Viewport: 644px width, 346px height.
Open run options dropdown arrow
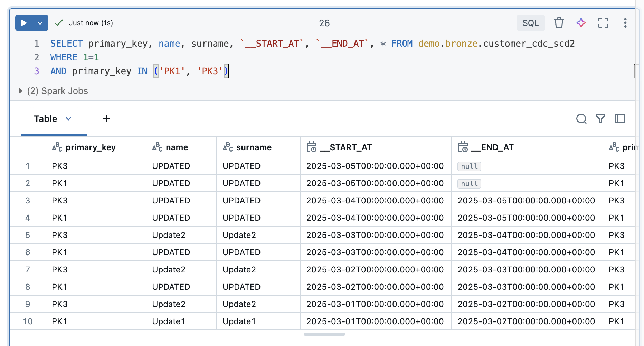click(40, 23)
